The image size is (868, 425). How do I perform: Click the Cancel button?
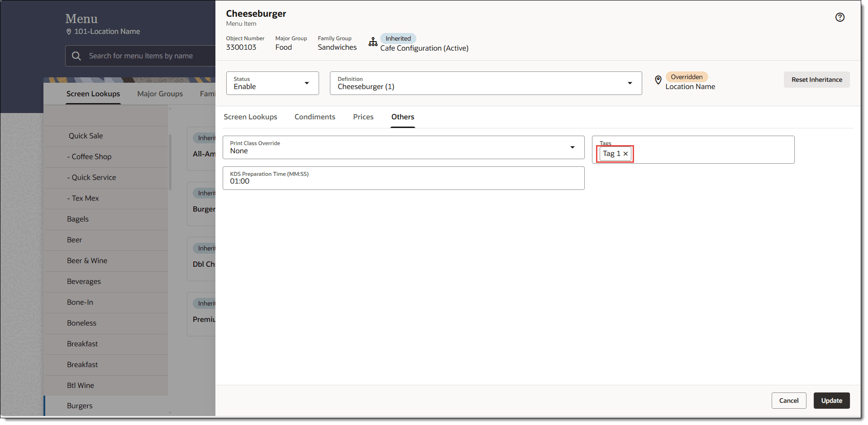[788, 401]
